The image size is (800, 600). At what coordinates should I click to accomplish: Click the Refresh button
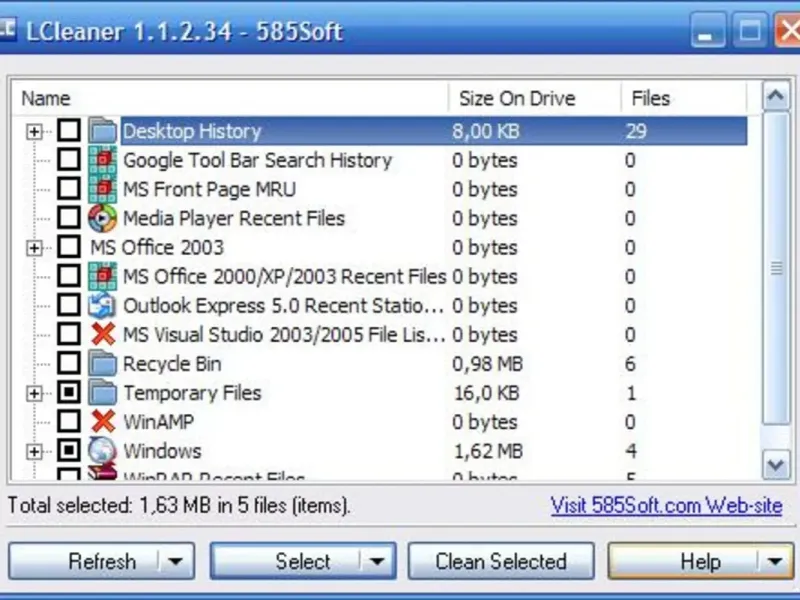tap(102, 561)
